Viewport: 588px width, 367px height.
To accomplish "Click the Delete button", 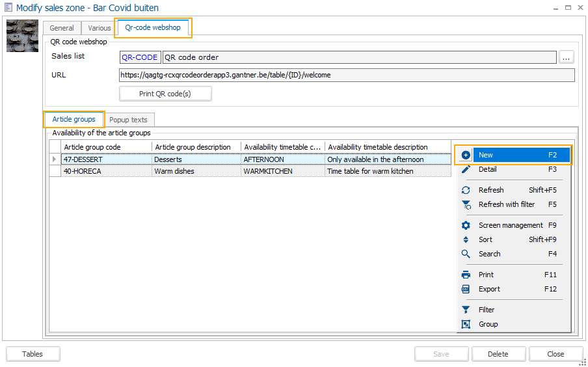I will (x=498, y=354).
